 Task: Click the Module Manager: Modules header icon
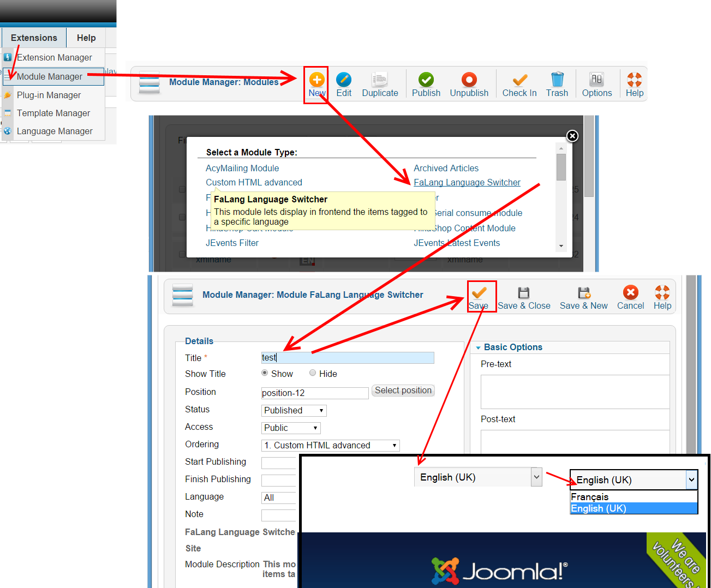click(x=150, y=82)
